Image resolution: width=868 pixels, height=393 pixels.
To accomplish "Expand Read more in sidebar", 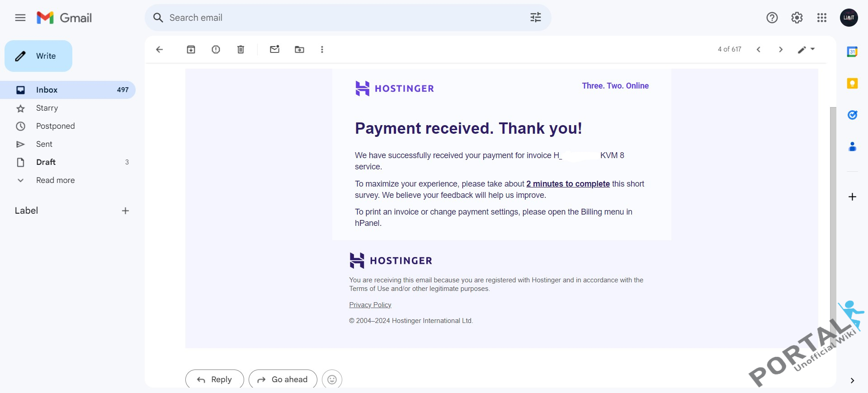I will pos(68,180).
